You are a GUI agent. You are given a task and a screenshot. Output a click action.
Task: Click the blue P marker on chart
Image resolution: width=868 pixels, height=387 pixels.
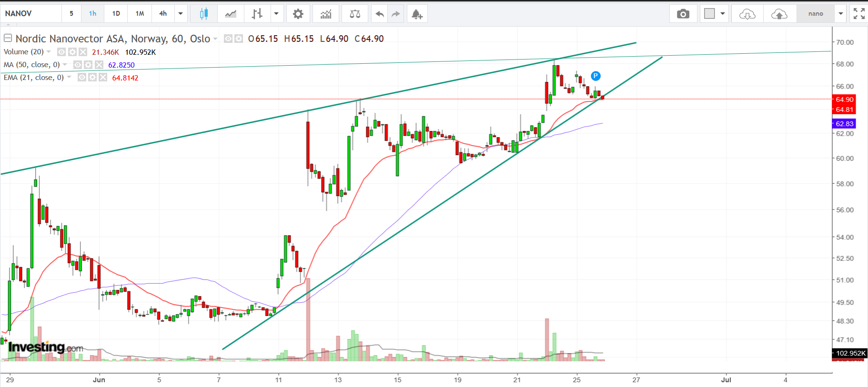(595, 76)
